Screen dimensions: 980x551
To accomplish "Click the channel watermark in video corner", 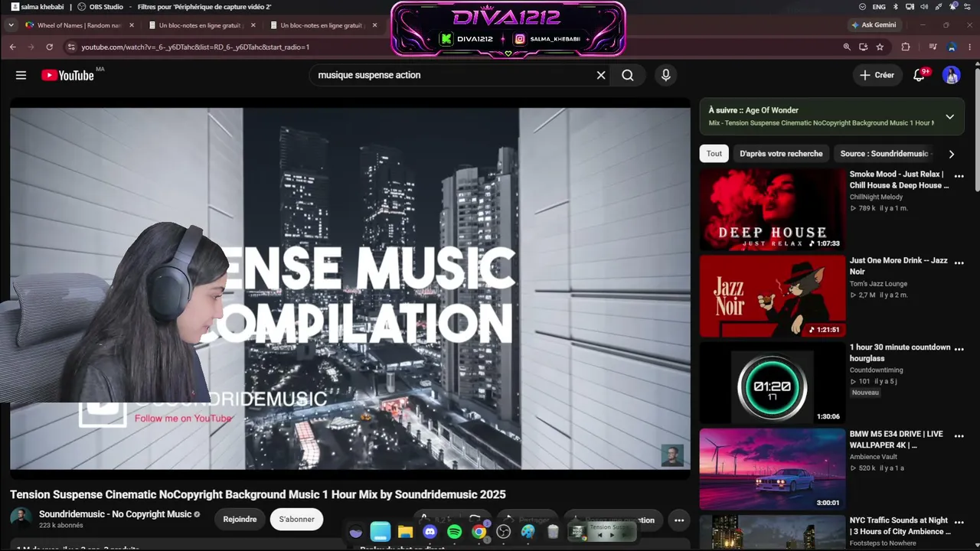I will 672,455.
